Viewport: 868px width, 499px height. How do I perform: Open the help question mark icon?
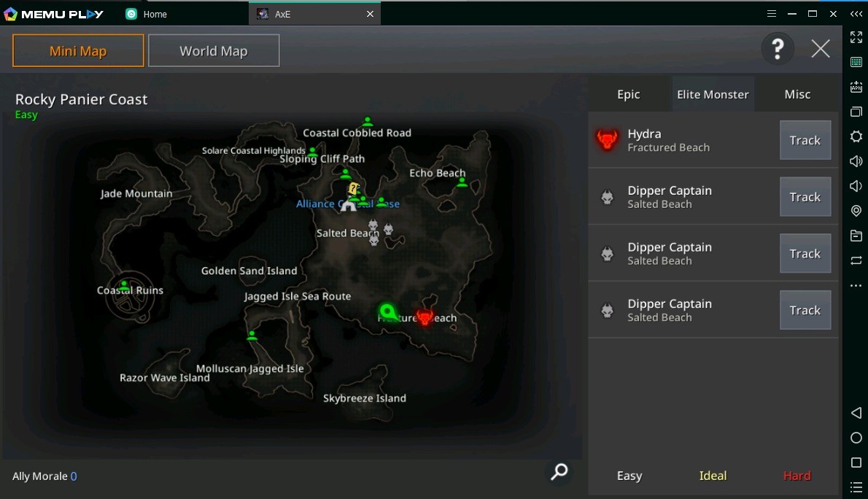(778, 49)
